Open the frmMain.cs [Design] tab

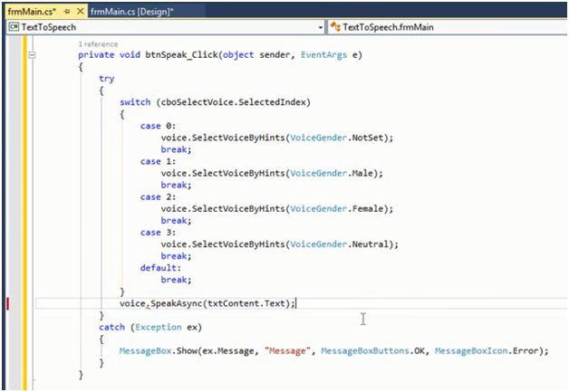(131, 12)
